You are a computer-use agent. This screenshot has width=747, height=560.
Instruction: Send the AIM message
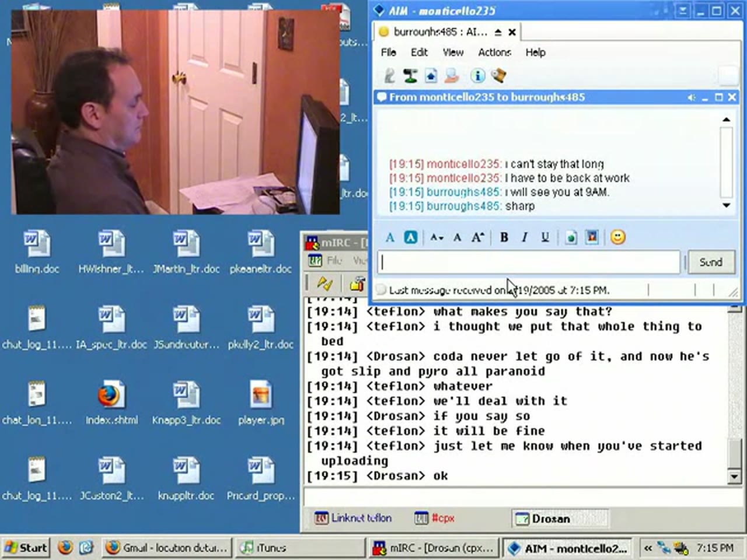click(x=711, y=262)
